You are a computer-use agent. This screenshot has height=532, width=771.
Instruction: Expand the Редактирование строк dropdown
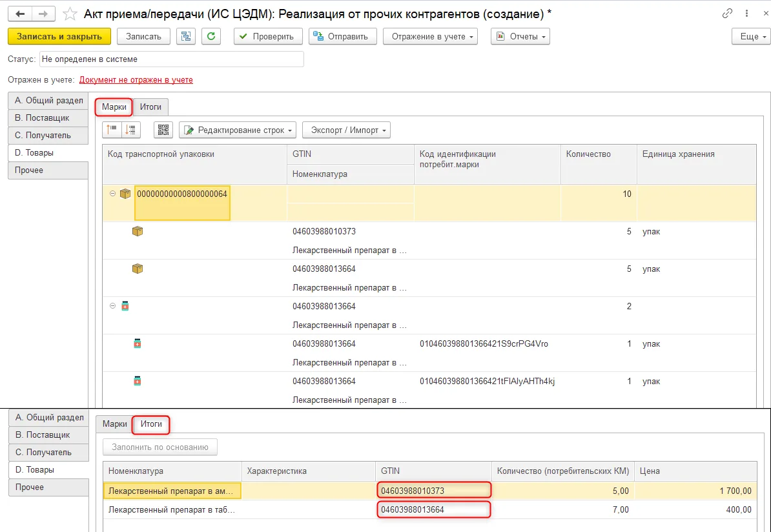coord(238,130)
